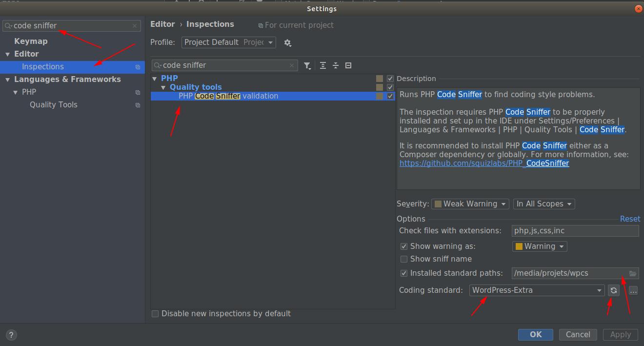Select Keymap in settings sidebar
This screenshot has height=346, width=644.
coord(31,41)
